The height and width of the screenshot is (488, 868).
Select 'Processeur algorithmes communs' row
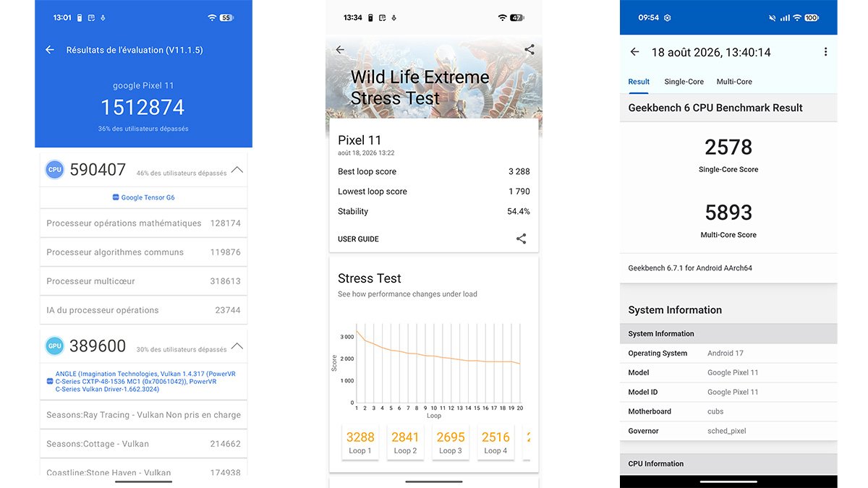click(143, 252)
